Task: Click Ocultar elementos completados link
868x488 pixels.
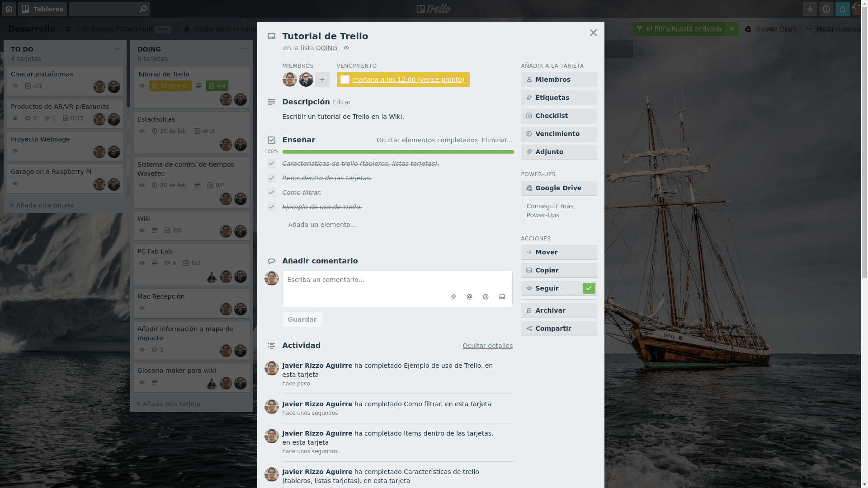Action: click(x=427, y=140)
